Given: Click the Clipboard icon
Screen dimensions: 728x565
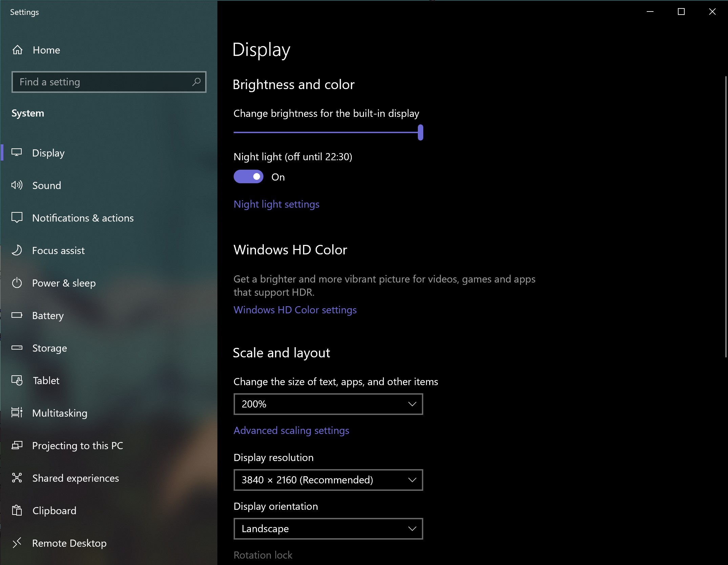Looking at the screenshot, I should [17, 510].
